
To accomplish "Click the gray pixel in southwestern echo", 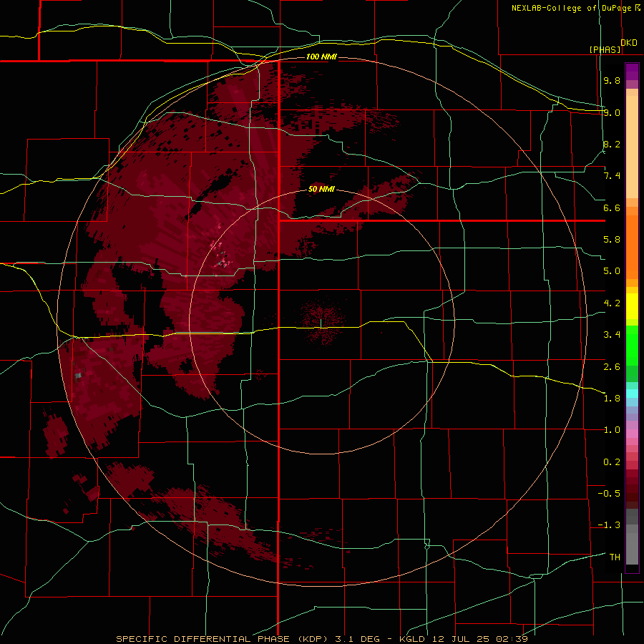I will click(x=79, y=375).
